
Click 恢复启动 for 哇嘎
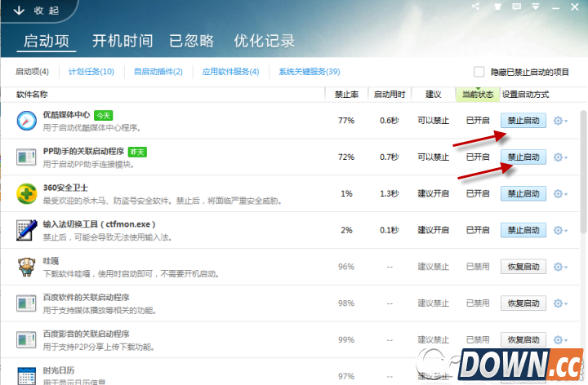pos(523,267)
